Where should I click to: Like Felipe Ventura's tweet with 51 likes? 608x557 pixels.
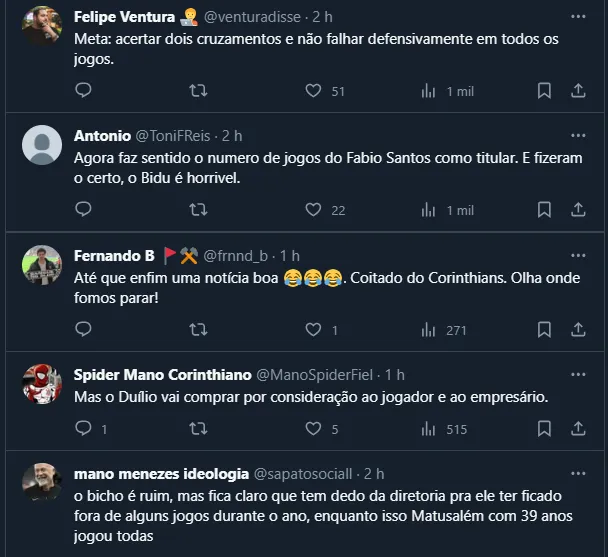313,90
